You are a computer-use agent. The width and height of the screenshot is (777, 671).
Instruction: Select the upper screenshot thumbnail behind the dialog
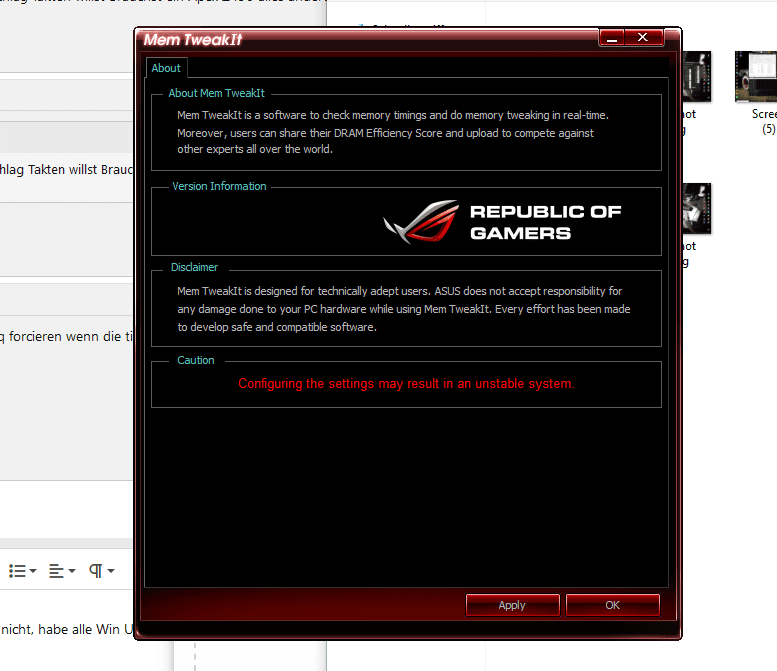[x=696, y=77]
